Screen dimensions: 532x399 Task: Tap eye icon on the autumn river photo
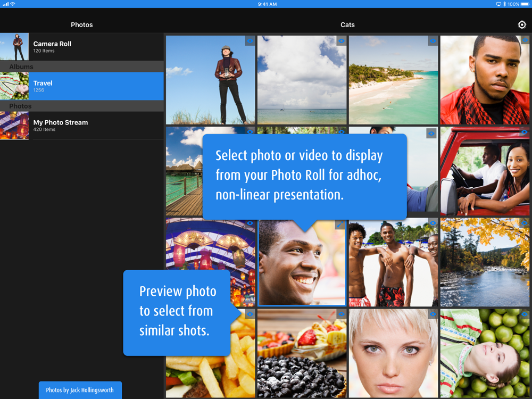pyautogui.click(x=525, y=223)
